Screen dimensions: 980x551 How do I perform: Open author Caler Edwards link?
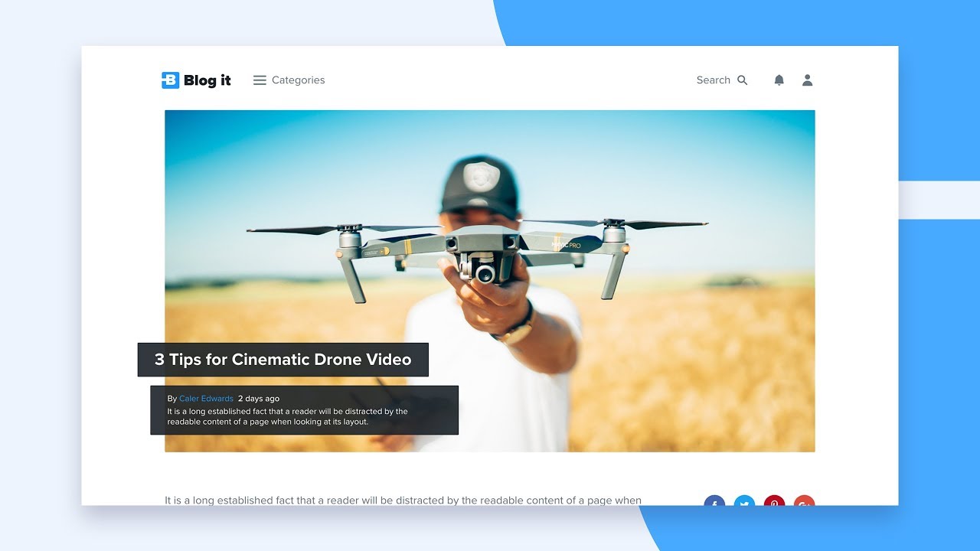click(x=206, y=399)
